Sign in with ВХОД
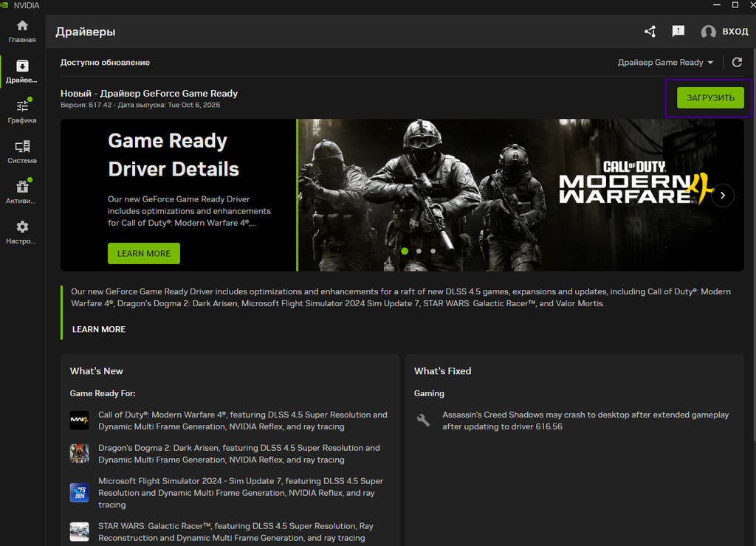Image resolution: width=756 pixels, height=546 pixels. point(735,32)
